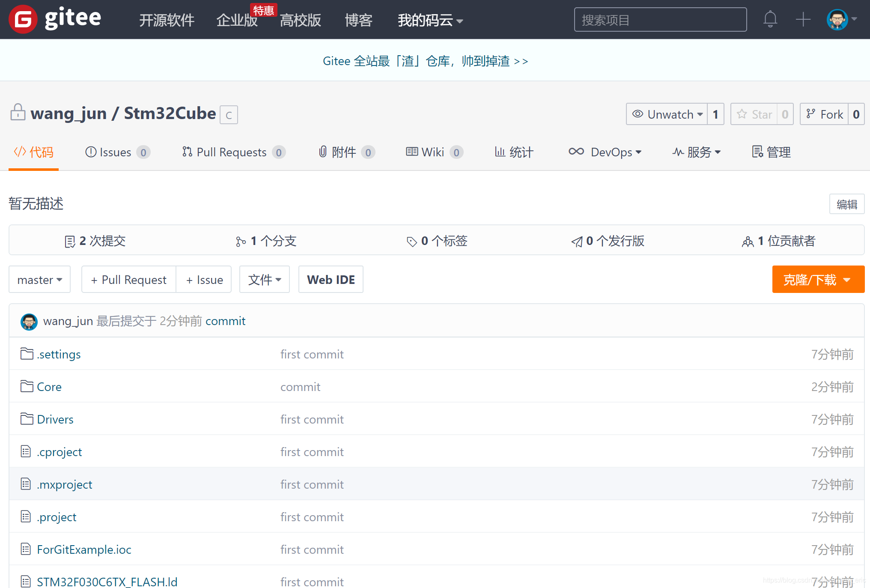Open the Wiki tab

432,152
